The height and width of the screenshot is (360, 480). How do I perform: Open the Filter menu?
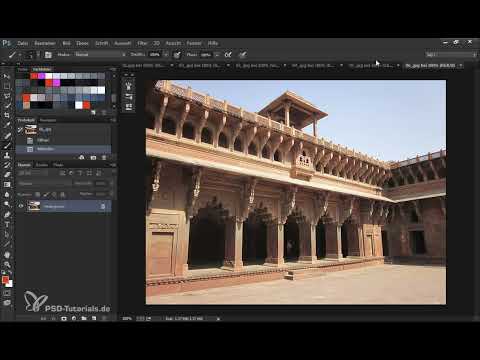point(142,43)
